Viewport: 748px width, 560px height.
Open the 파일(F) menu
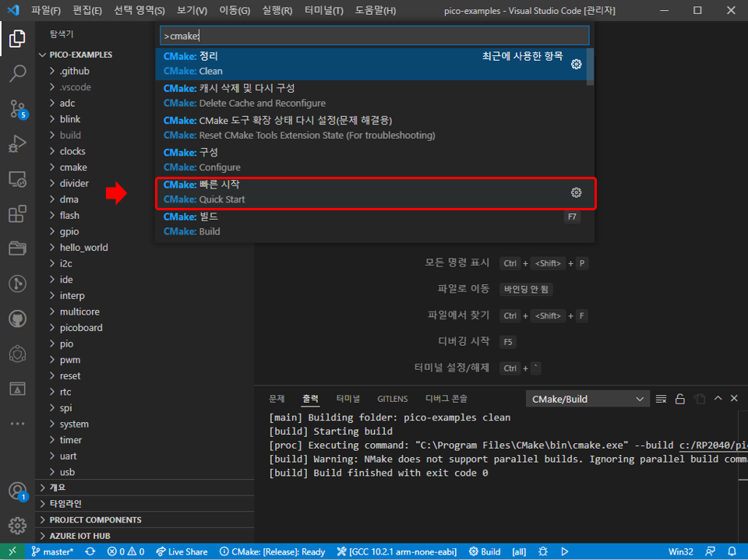(x=46, y=10)
